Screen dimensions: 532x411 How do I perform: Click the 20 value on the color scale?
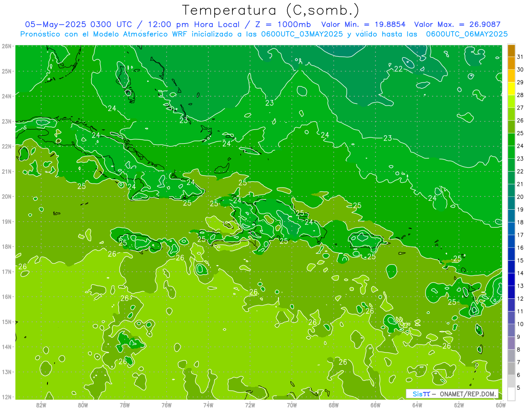(x=520, y=196)
